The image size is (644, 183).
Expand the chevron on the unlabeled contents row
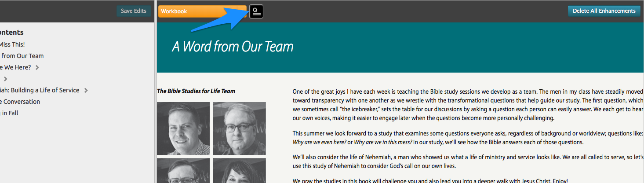tap(5, 79)
